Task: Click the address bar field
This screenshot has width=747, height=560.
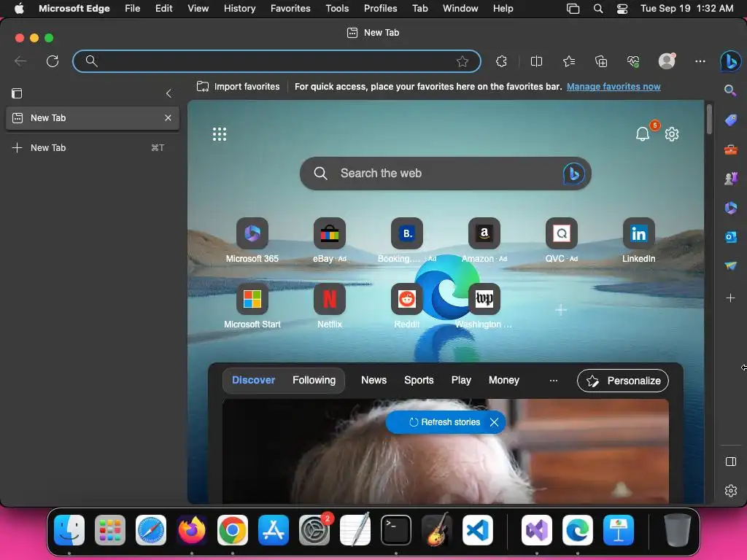Action: (276, 61)
